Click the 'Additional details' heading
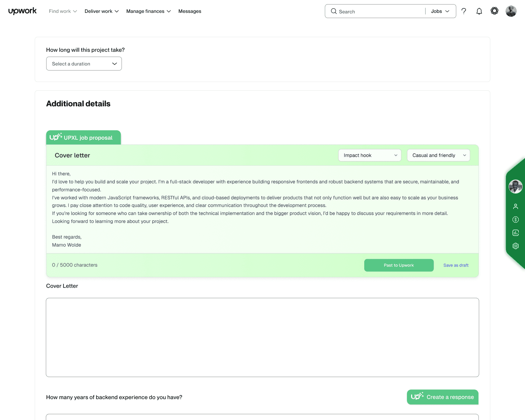Screen dimensions: 525x420 tap(78, 104)
